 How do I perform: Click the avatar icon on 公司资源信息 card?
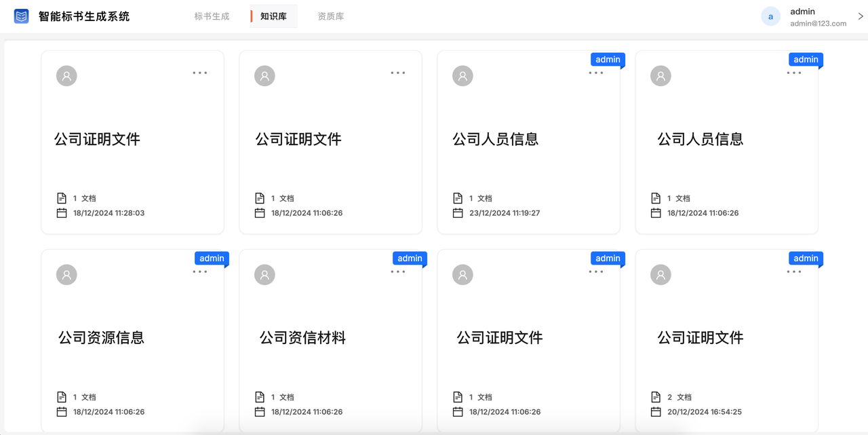point(66,275)
